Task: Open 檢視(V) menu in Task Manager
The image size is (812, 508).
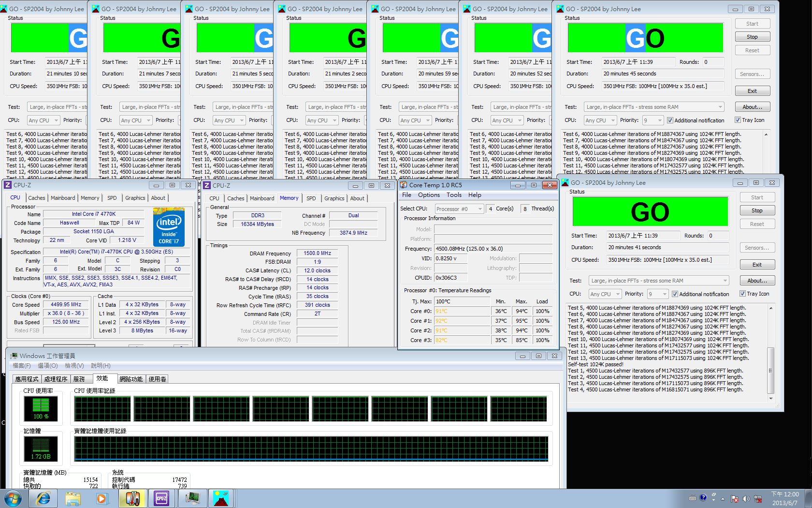Action: 74,366
